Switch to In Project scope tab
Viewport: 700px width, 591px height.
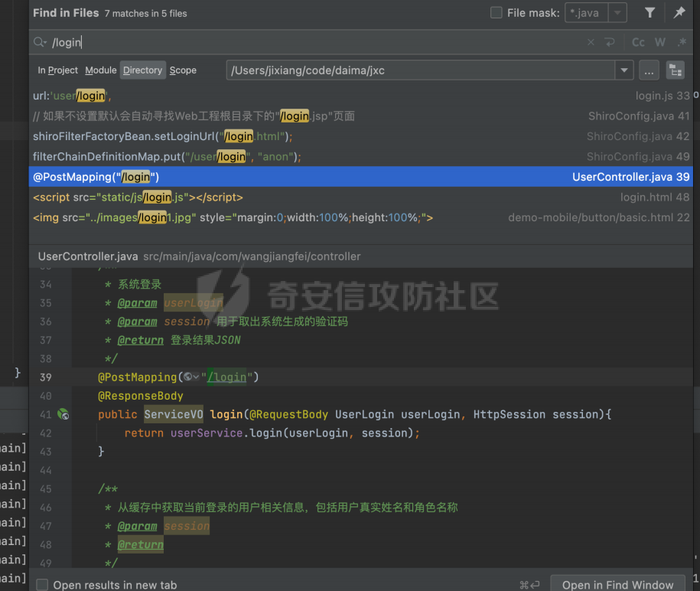(x=57, y=70)
